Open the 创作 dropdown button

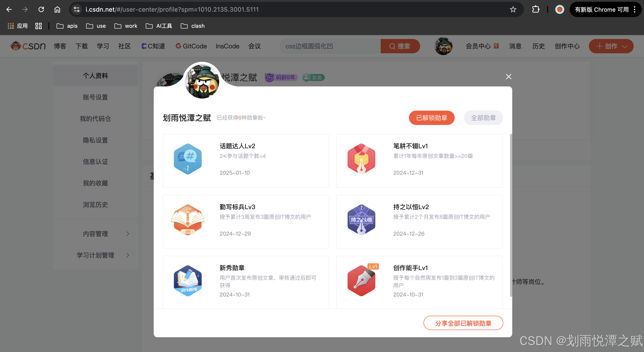pos(611,46)
